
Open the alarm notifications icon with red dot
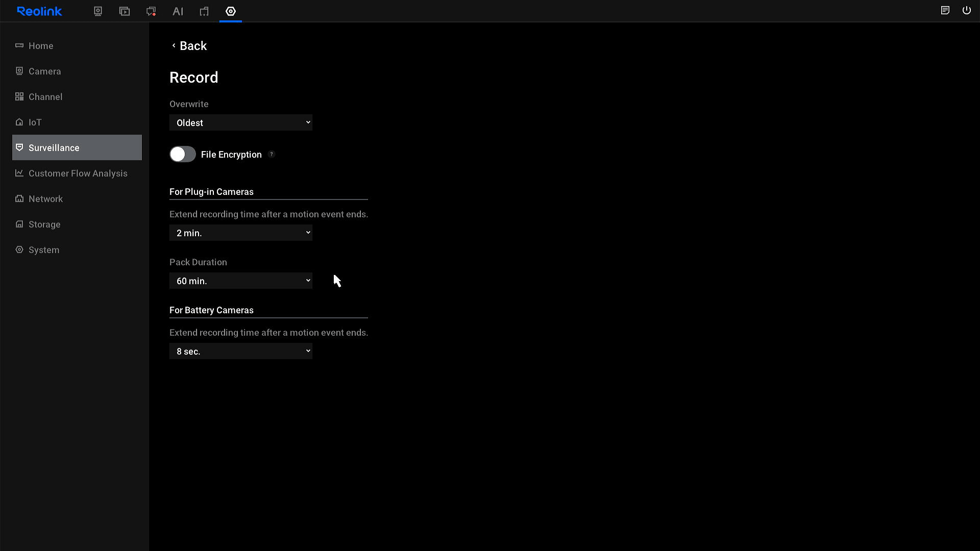[x=151, y=11]
